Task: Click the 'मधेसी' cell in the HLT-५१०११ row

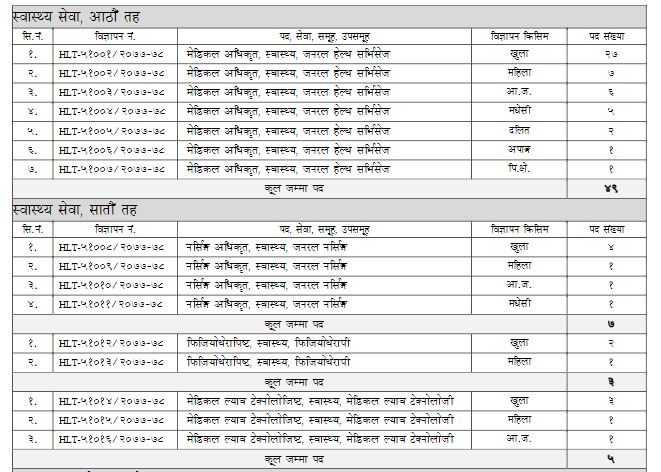Action: [519, 303]
